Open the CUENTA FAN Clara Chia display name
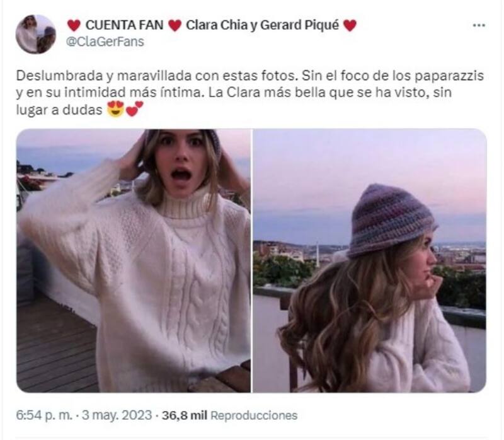 (x=212, y=25)
